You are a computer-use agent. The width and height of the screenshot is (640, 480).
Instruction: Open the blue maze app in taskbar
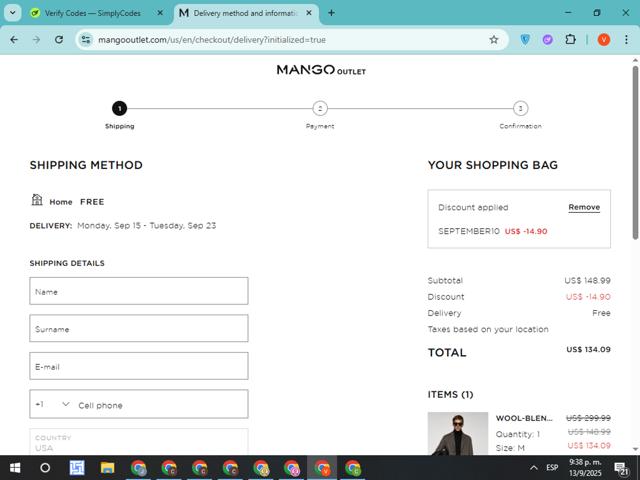pyautogui.click(x=77, y=468)
